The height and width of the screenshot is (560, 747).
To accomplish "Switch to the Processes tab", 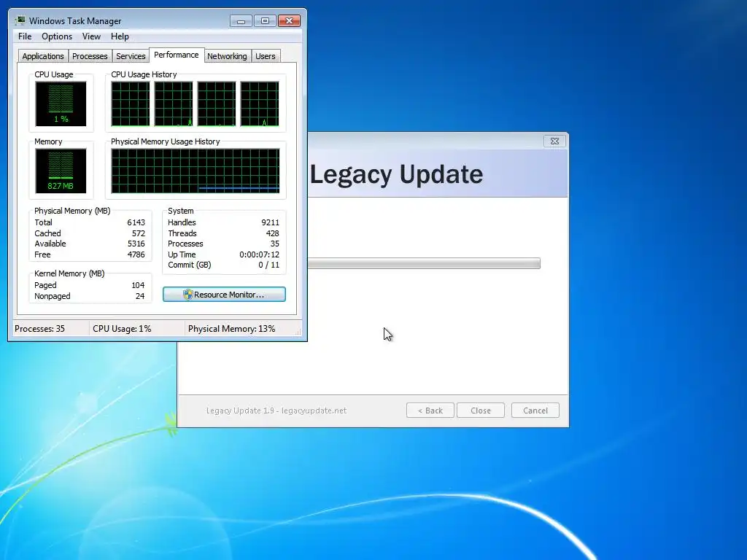I will click(90, 55).
